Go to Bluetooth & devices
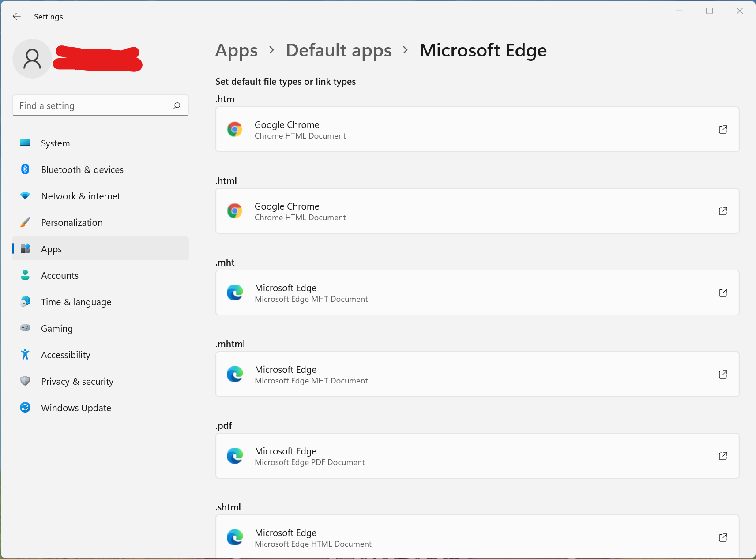 tap(101, 169)
